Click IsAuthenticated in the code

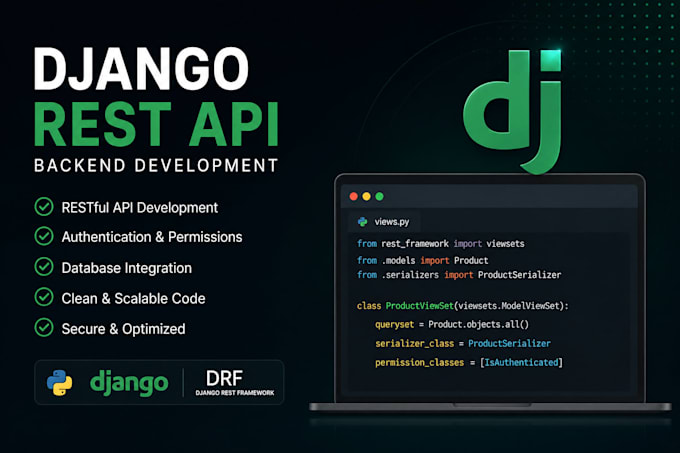tap(521, 362)
